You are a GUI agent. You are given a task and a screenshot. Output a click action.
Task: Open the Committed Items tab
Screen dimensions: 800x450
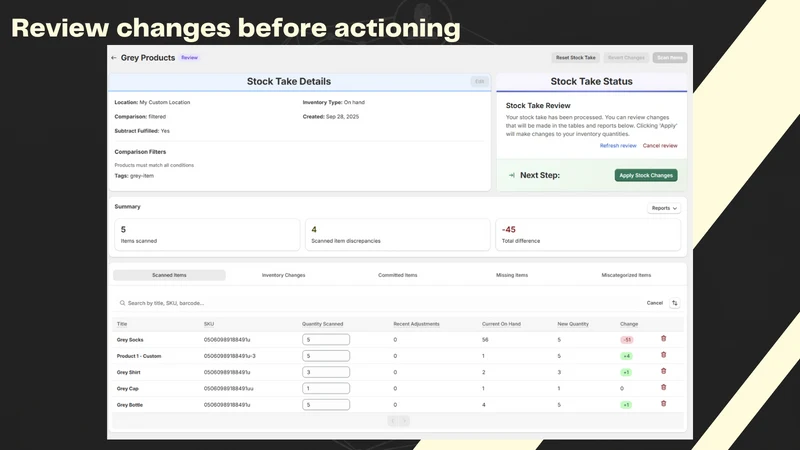(397, 275)
